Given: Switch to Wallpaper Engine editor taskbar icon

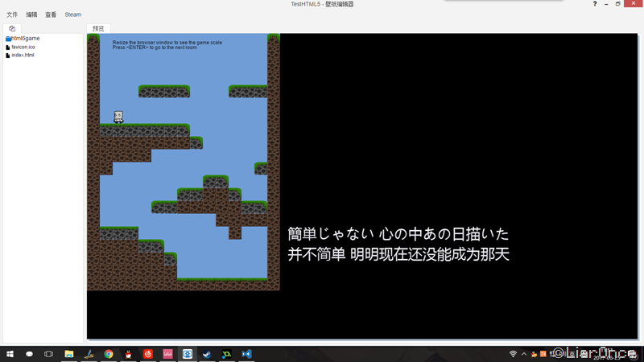Looking at the screenshot, I should click(x=188, y=354).
